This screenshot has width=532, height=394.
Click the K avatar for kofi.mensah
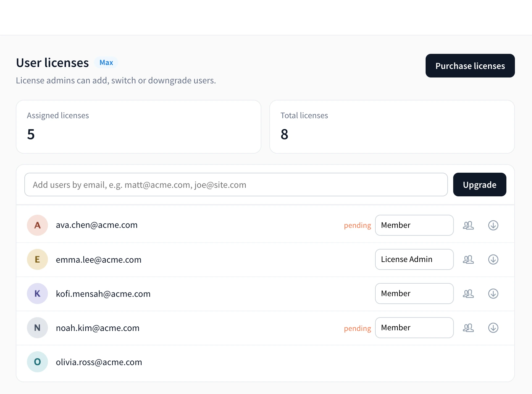37,294
